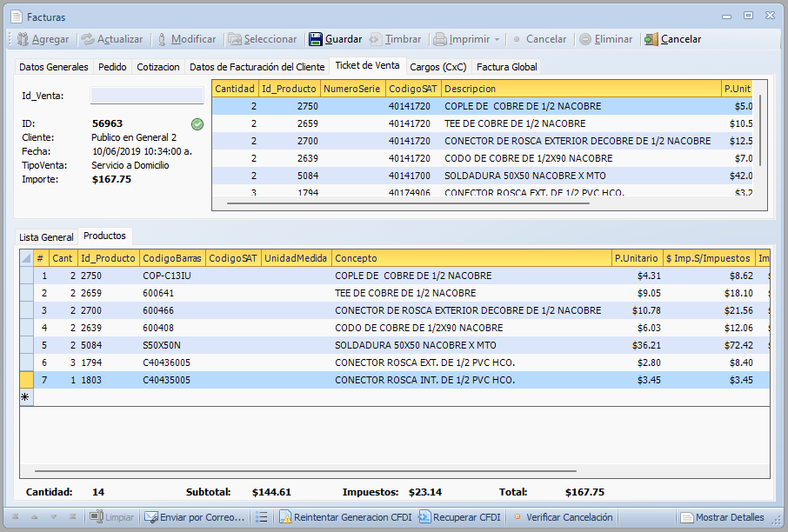Click the Id_Venta input field

146,96
